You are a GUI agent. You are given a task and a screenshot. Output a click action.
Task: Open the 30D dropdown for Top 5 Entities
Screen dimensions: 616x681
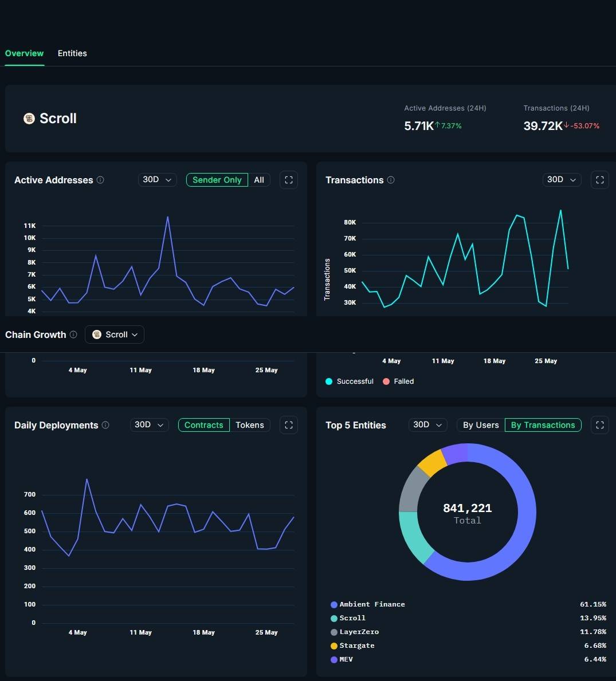[427, 425]
